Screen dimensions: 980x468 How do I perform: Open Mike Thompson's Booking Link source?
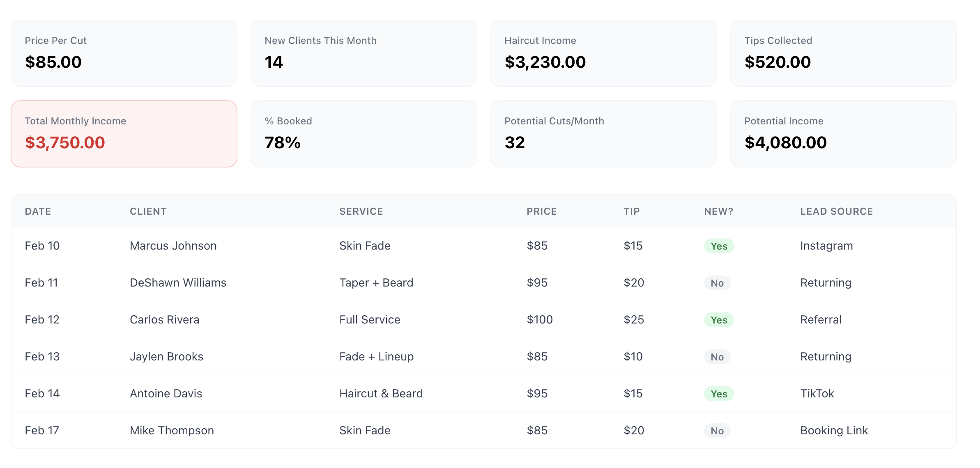[833, 431]
